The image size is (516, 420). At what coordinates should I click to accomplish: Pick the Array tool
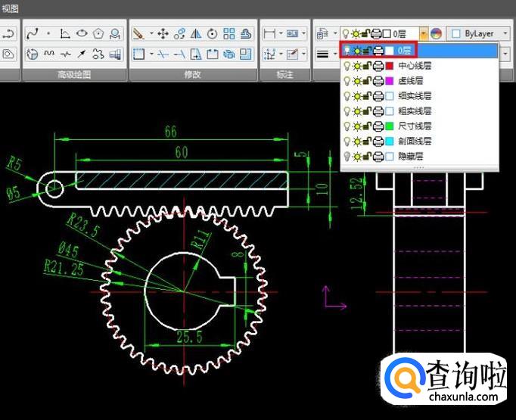229,34
